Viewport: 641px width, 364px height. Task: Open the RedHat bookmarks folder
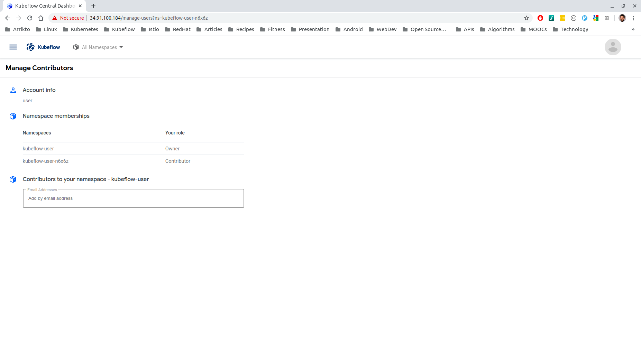pos(178,29)
